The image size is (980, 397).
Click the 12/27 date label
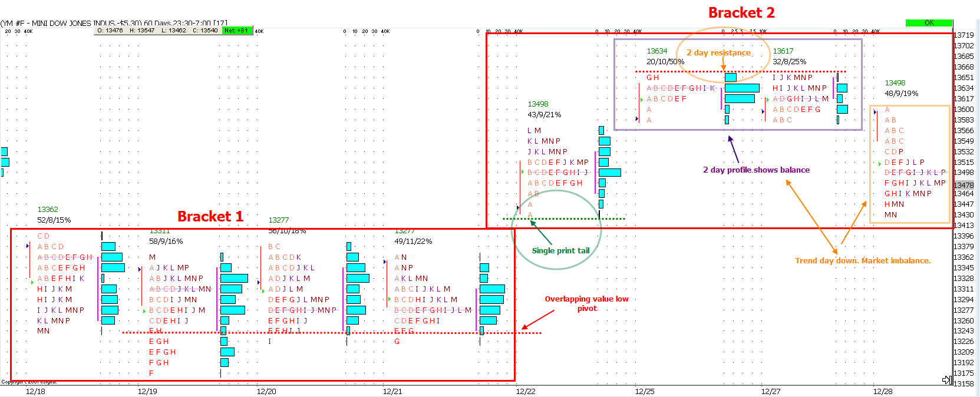click(771, 391)
